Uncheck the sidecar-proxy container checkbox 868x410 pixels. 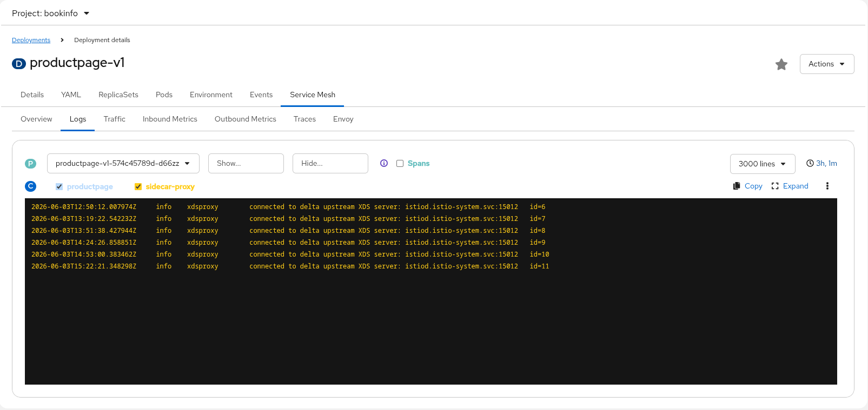click(138, 186)
